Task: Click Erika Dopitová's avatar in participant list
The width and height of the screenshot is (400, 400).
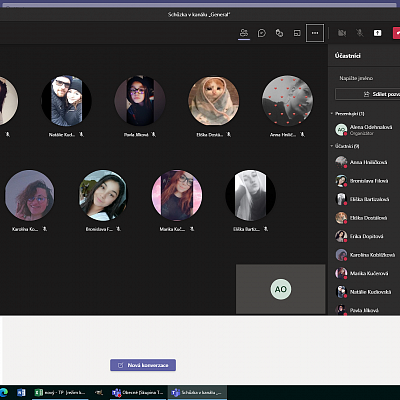Action: pos(341,236)
